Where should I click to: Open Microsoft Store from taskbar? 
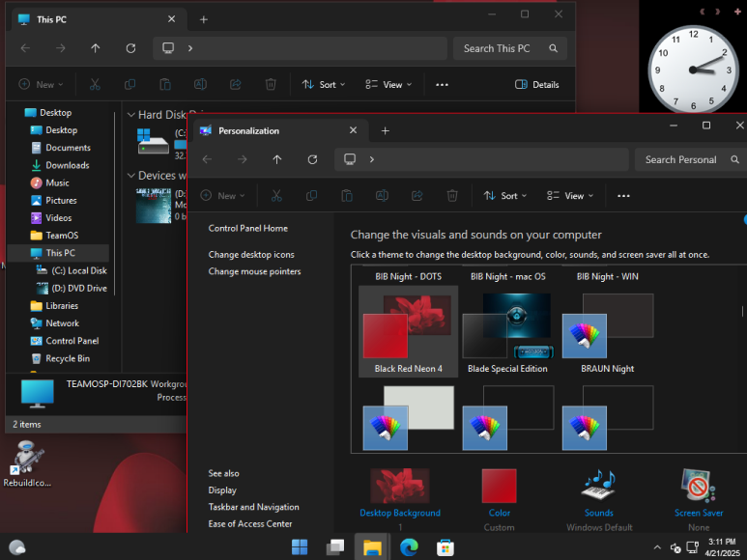coord(445,547)
